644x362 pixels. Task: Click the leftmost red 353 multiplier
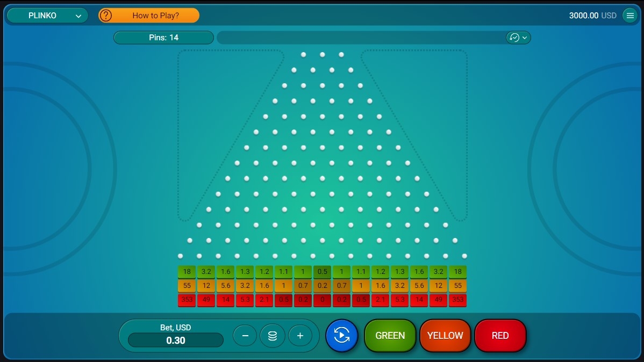tap(187, 300)
